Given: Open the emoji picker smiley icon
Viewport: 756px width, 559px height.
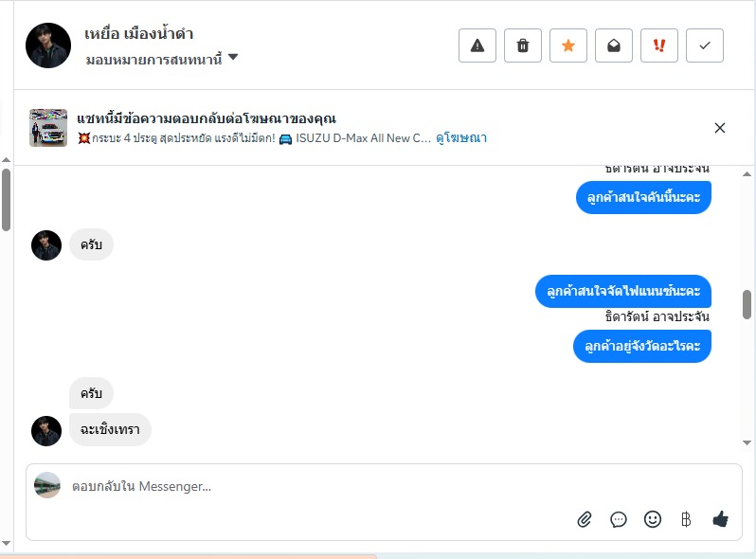Looking at the screenshot, I should coord(653,519).
